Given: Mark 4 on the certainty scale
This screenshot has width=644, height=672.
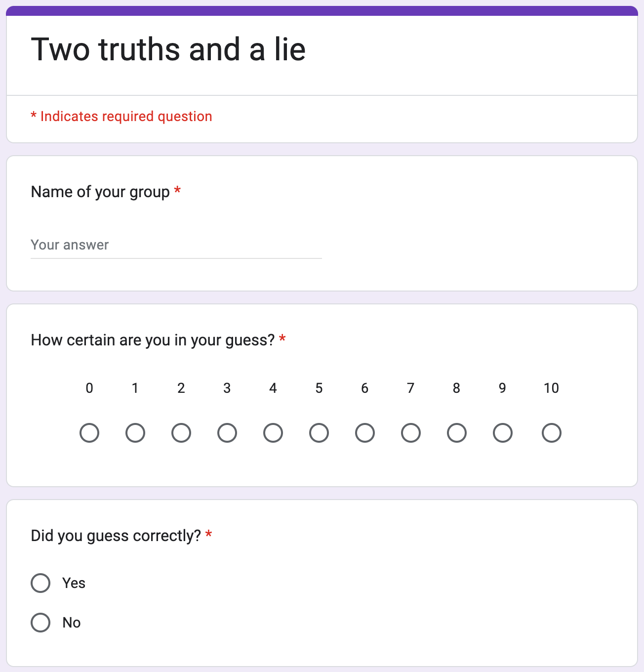Looking at the screenshot, I should pyautogui.click(x=273, y=433).
